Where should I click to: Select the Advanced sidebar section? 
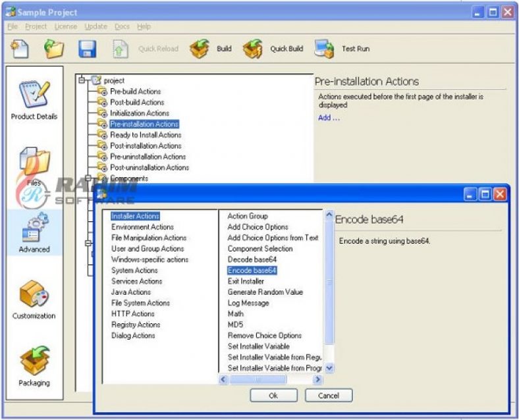point(34,233)
